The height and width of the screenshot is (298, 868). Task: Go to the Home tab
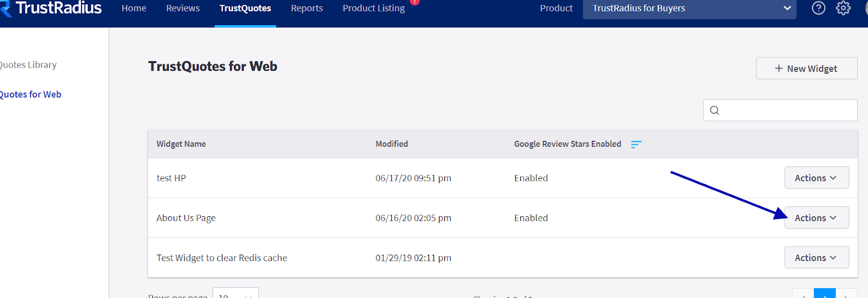[134, 8]
